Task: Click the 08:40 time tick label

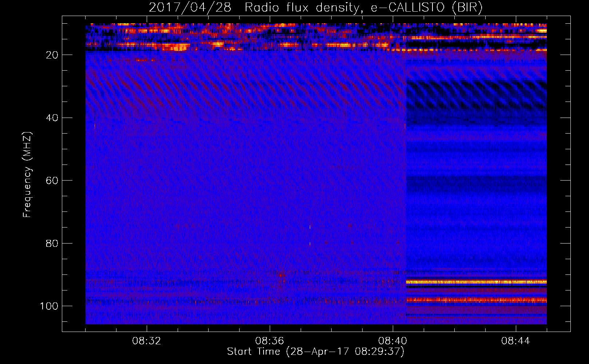Action: pyautogui.click(x=393, y=341)
